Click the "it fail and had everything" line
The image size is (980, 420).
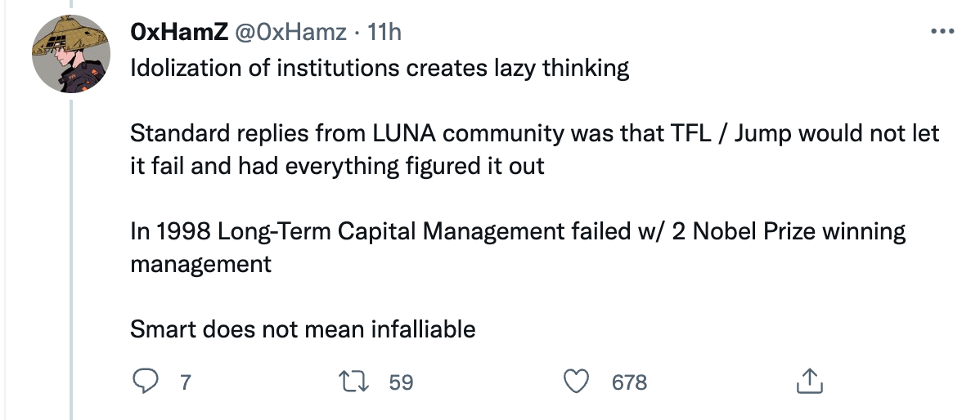pyautogui.click(x=337, y=166)
